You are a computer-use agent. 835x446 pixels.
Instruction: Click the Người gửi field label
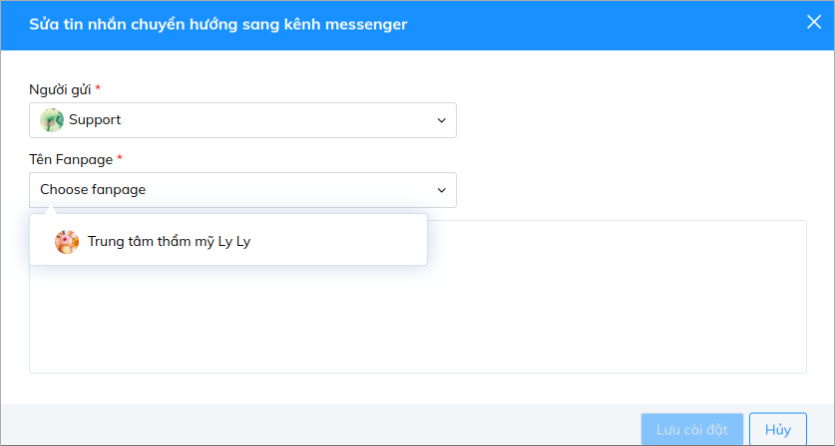point(60,89)
